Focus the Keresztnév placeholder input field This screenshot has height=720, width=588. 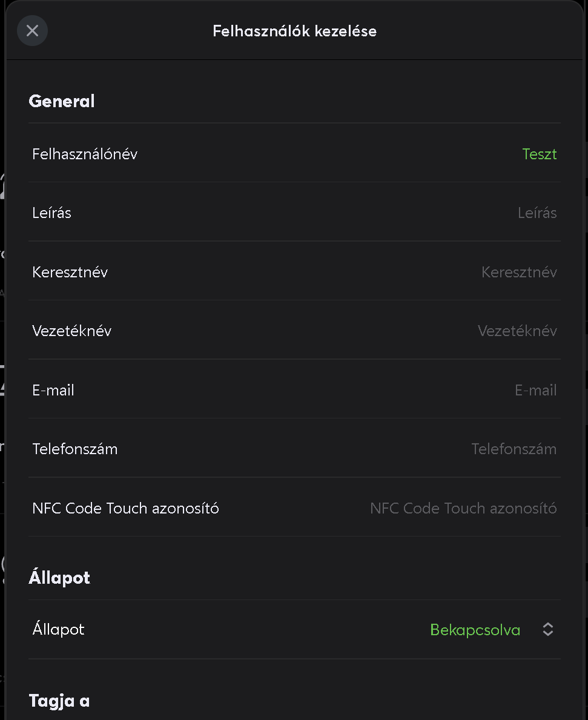(x=519, y=272)
